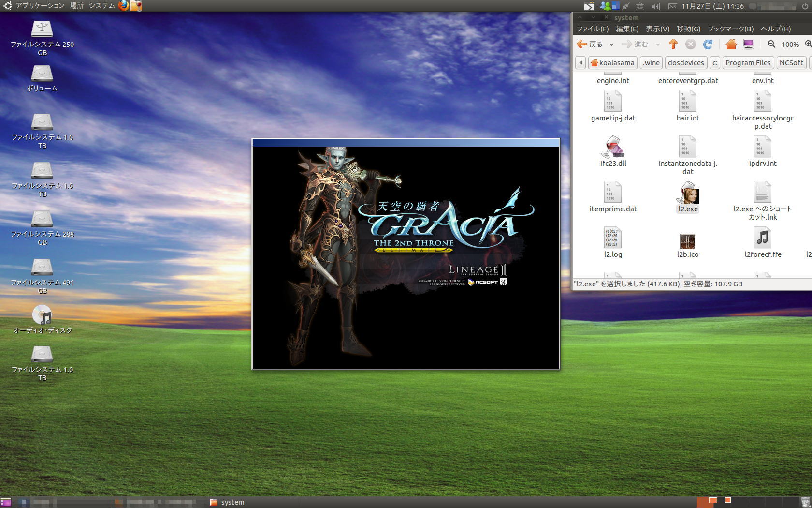The image size is (812, 508).
Task: Open the 移動(G) menu
Action: click(688, 29)
